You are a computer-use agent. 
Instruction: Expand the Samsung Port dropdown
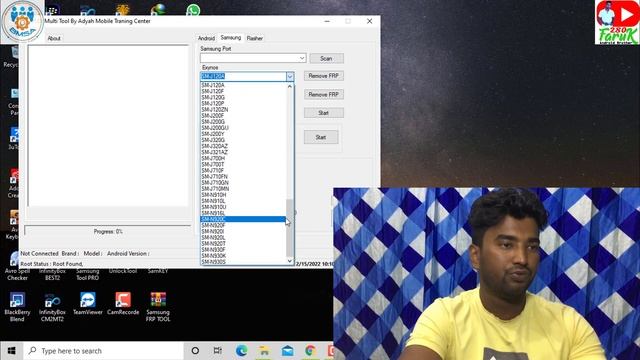click(302, 58)
